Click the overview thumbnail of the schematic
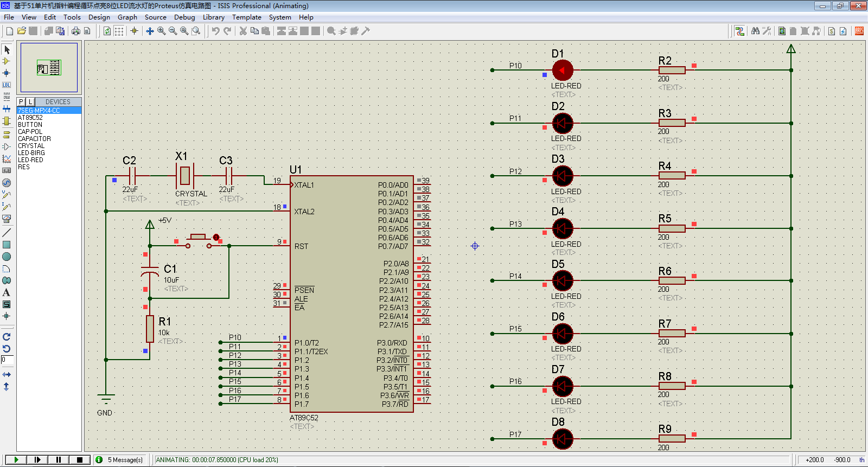 (x=49, y=68)
